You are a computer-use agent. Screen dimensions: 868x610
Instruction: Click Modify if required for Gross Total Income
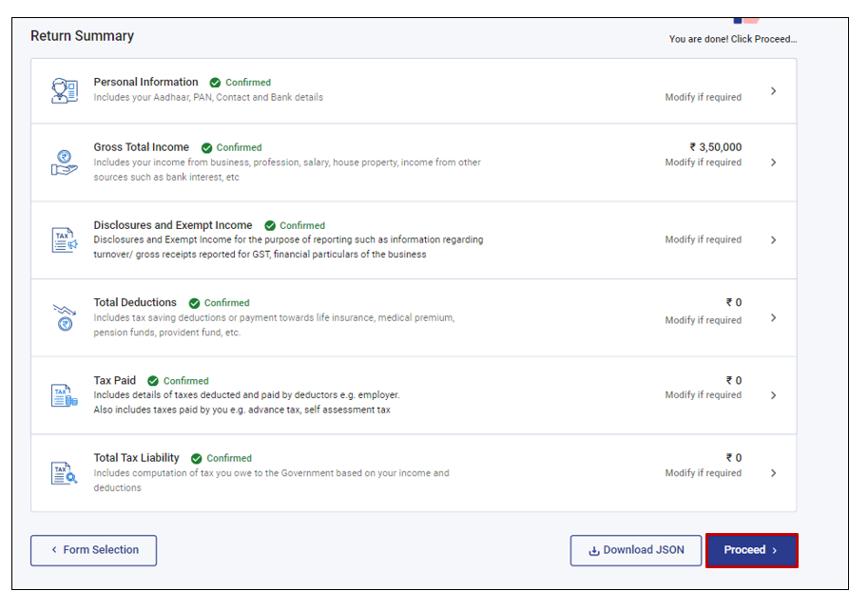pyautogui.click(x=703, y=162)
